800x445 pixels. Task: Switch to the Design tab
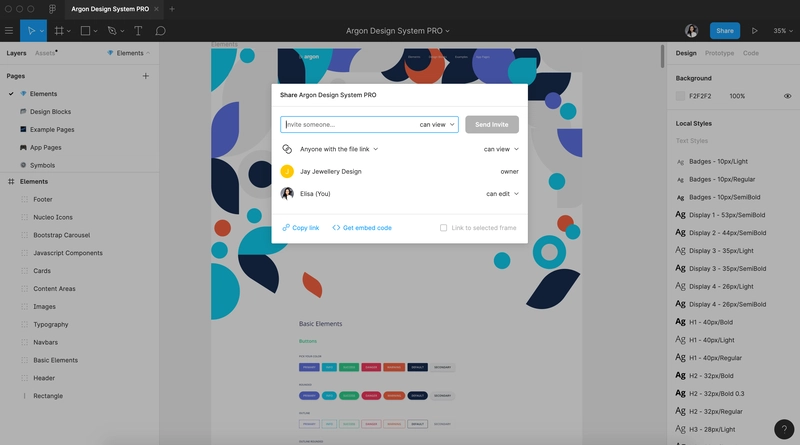pyautogui.click(x=686, y=53)
